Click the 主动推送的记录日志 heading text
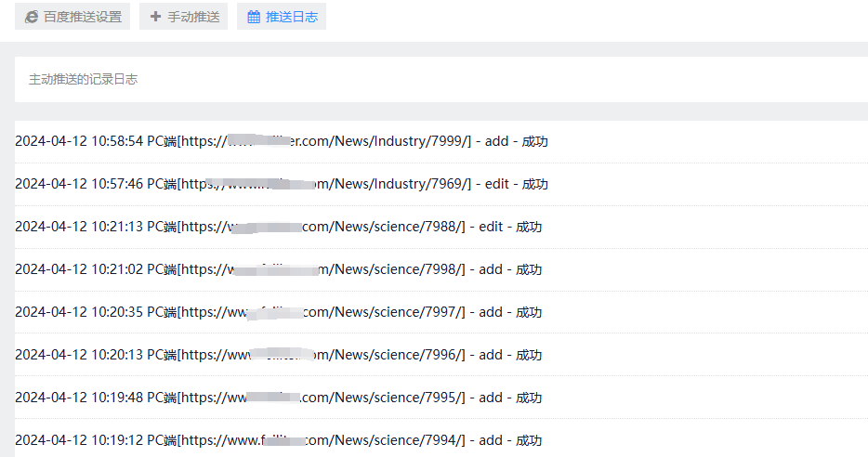Screen dimensions: 868x457 [x=83, y=79]
